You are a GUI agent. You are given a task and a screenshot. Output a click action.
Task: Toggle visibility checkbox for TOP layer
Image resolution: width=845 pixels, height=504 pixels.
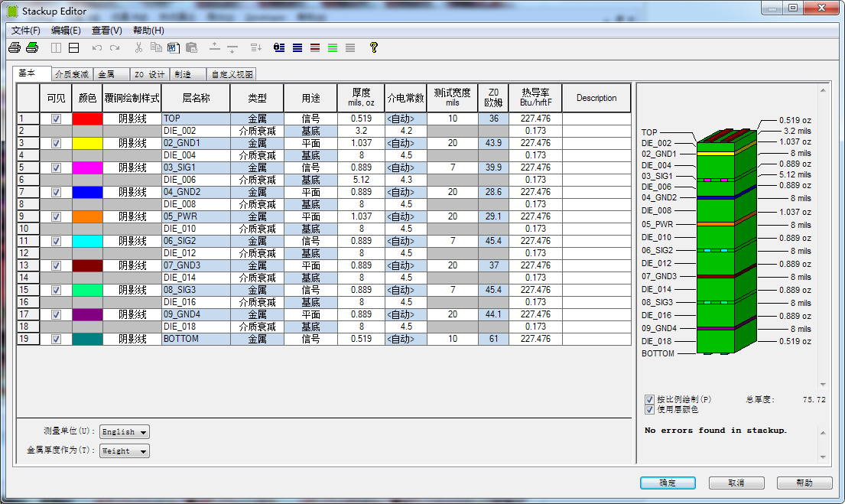click(x=56, y=119)
